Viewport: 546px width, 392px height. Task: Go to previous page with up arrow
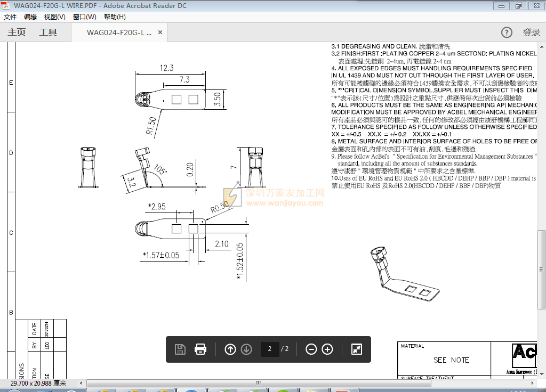(x=230, y=349)
